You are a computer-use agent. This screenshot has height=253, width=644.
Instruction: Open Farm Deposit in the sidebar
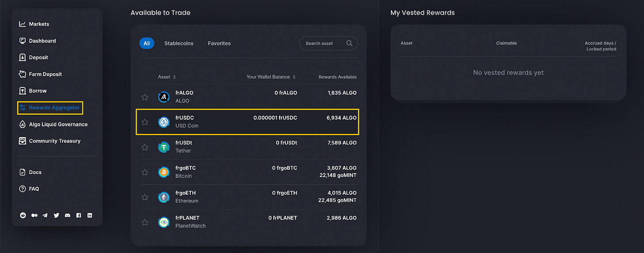pos(46,74)
